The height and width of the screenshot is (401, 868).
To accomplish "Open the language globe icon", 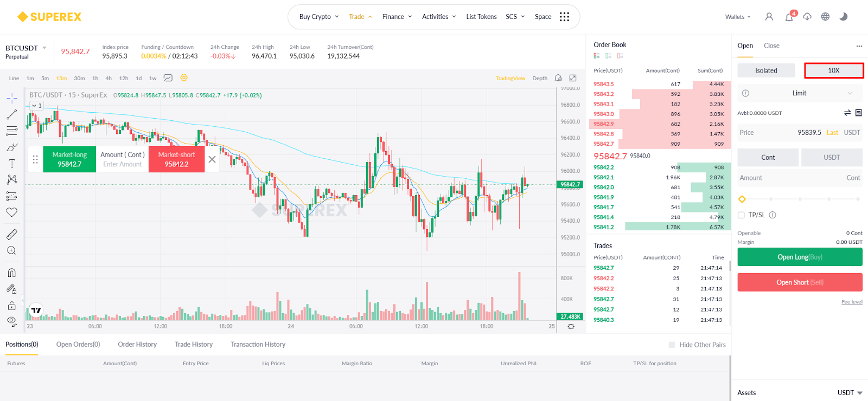I will [x=825, y=17].
